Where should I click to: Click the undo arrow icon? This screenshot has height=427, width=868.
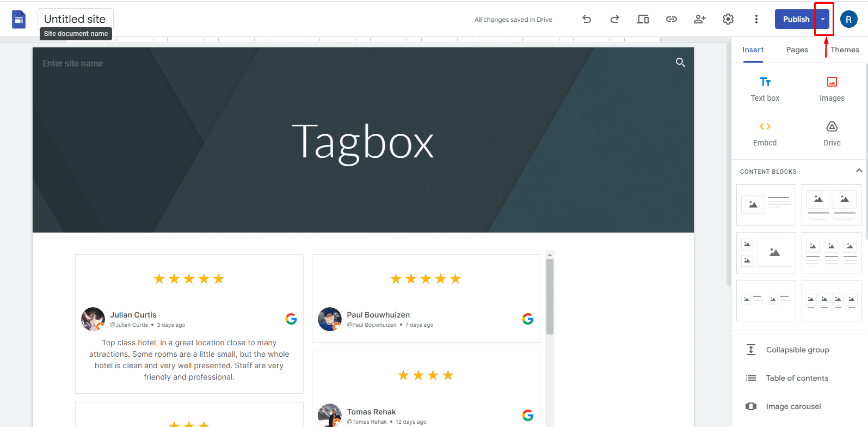[x=587, y=19]
